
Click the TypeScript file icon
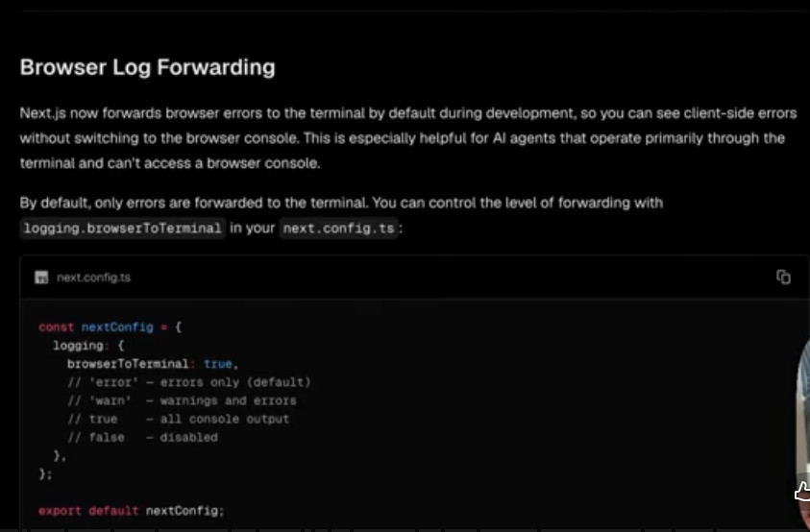(41, 278)
